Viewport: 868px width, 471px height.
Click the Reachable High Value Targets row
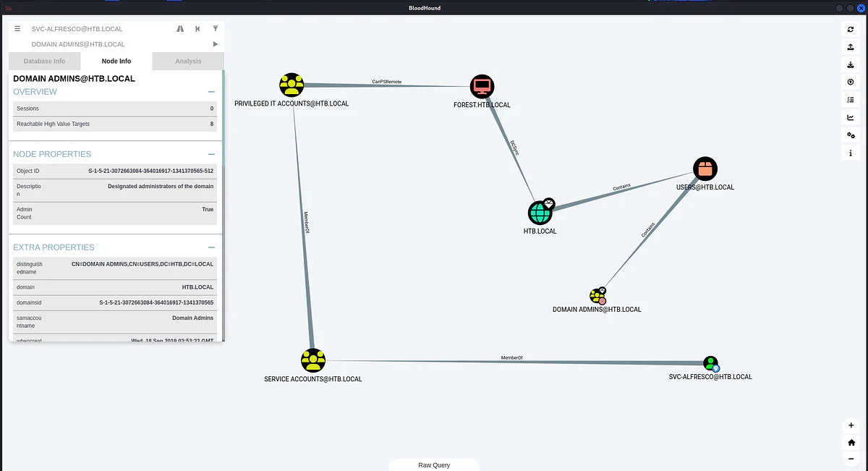(116, 124)
